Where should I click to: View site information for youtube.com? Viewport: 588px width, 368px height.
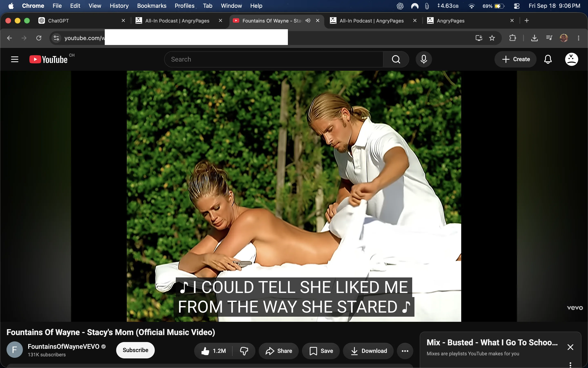tap(56, 38)
